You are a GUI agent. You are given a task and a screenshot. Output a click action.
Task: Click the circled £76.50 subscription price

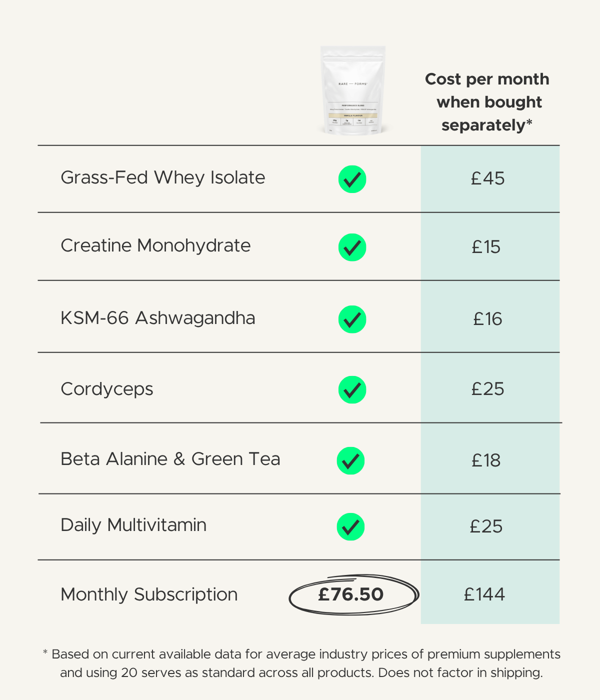coord(353,594)
